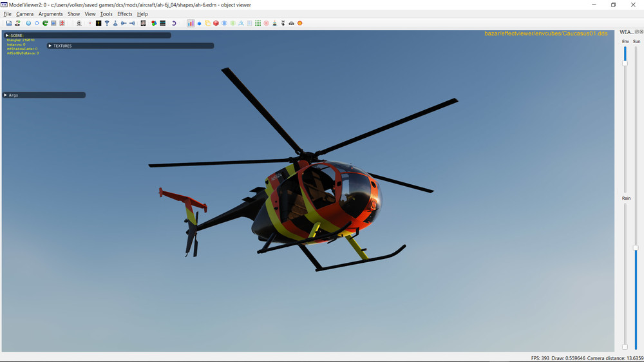
Task: Click the Caucasus01.dds envcube path text
Action: [x=546, y=33]
